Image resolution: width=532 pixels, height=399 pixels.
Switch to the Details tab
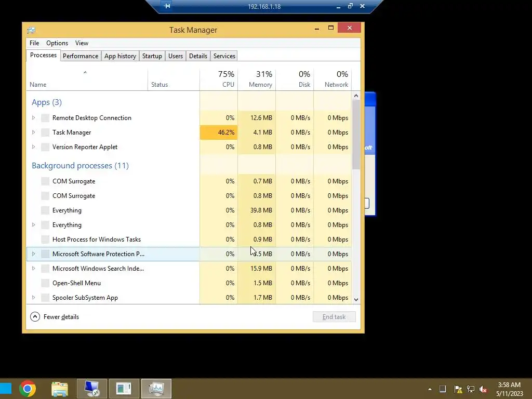[198, 56]
